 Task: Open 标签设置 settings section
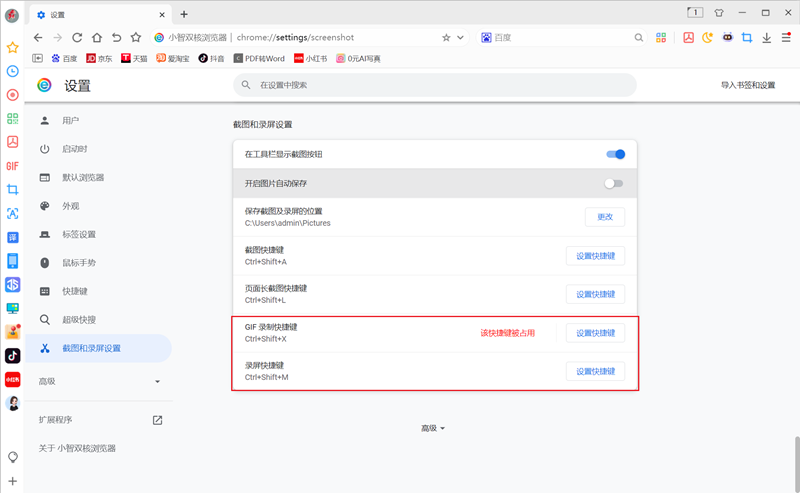[x=98, y=234]
